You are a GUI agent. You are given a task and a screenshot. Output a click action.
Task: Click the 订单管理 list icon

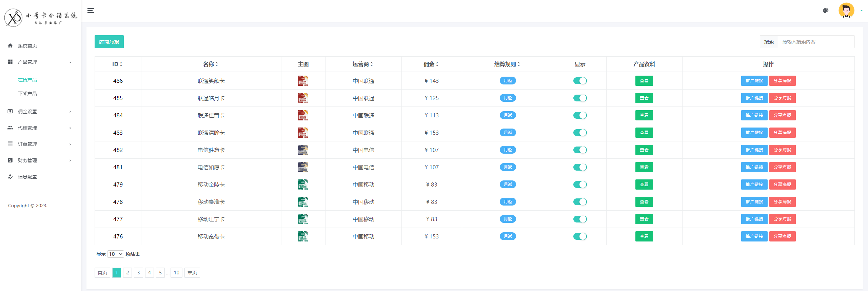tap(10, 144)
